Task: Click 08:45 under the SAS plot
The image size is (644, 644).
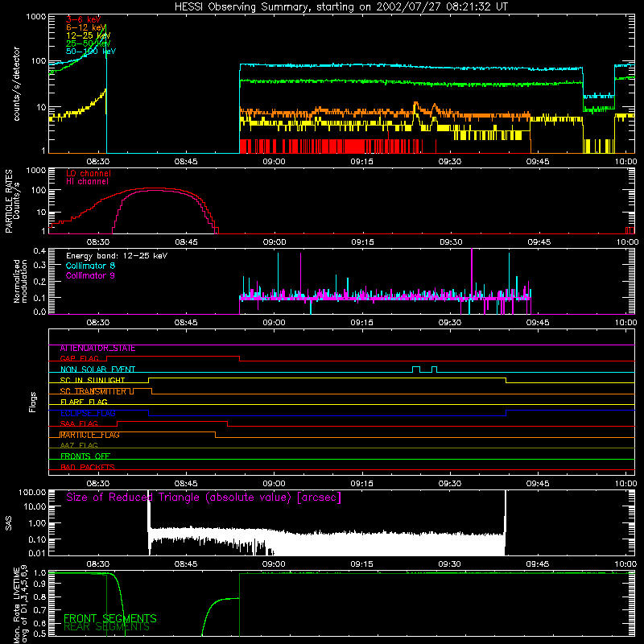Action: 186,564
